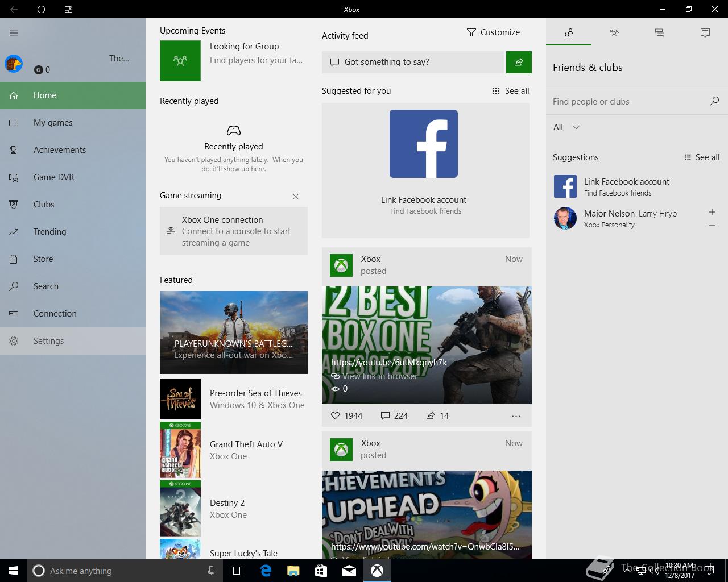The image size is (728, 582).
Task: Open Settings gear in sidebar
Action: [14, 341]
